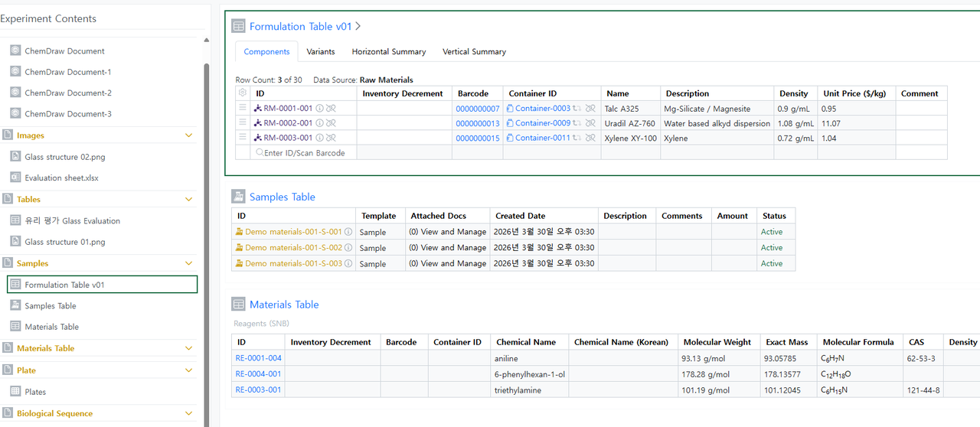
Task: Click unlink icon beside Container-0011
Action: point(590,139)
